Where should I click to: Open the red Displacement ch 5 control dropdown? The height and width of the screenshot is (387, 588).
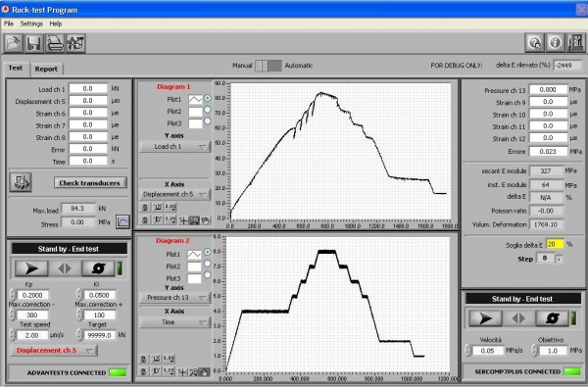54,350
